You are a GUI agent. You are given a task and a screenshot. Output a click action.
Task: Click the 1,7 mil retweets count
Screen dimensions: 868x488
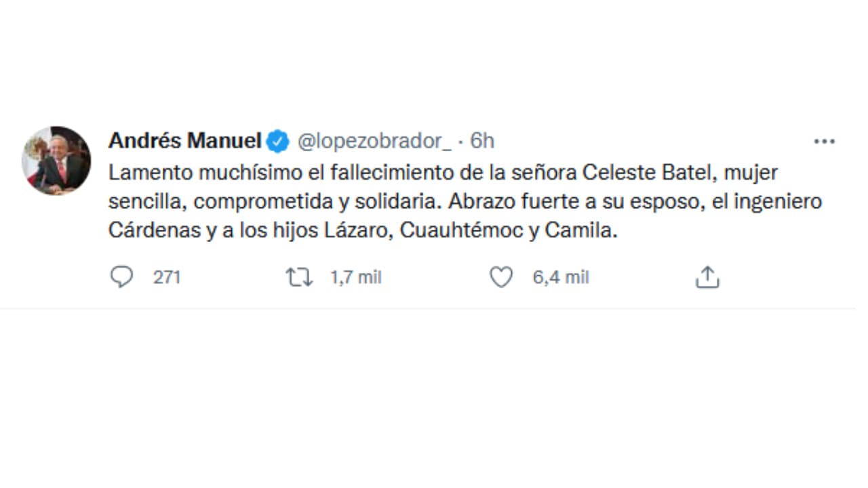tap(355, 277)
